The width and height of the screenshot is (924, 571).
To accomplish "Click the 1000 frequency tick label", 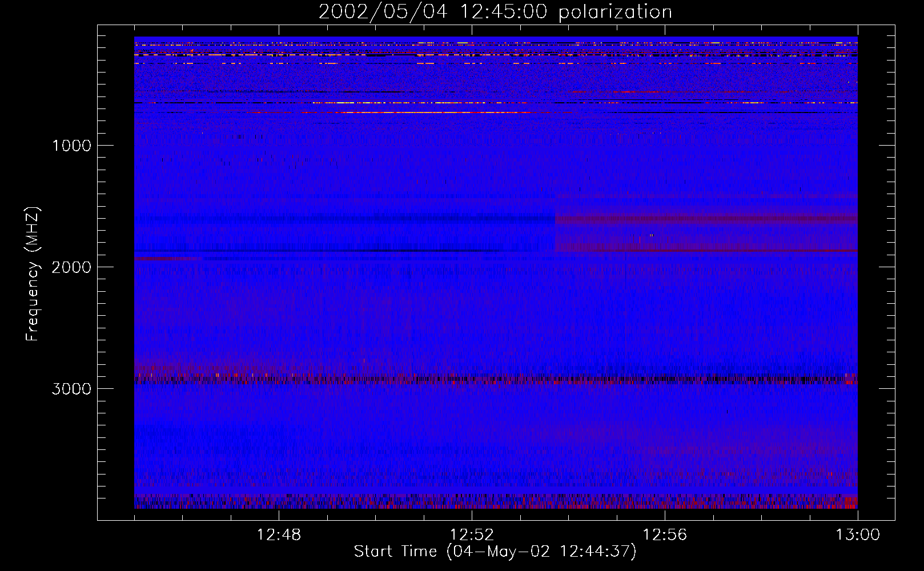I will coord(71,146).
